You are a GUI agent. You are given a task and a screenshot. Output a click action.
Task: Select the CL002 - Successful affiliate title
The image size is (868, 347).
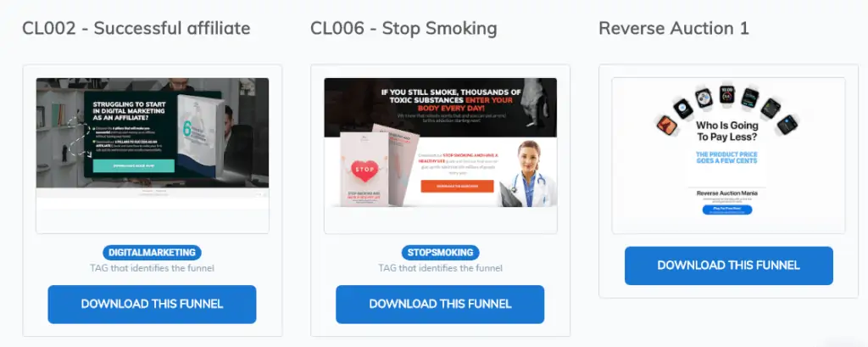click(136, 28)
